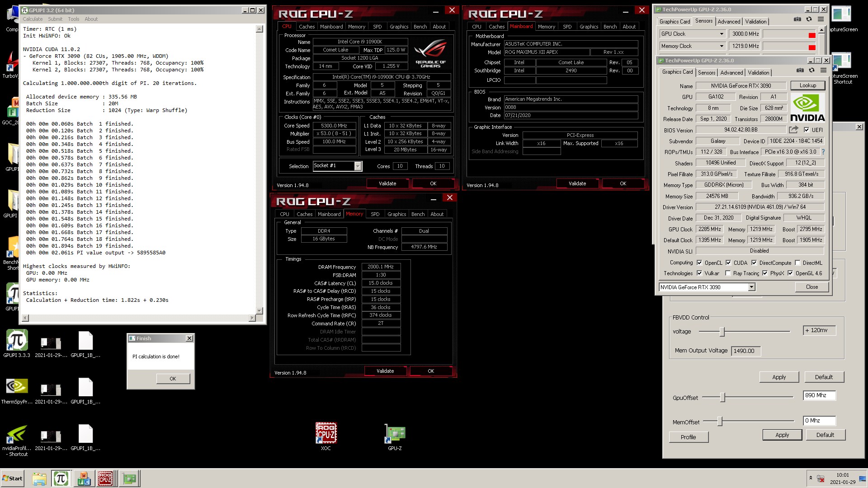868x488 pixels.
Task: Switch to Validation tab in front GPU-Z
Action: tap(758, 72)
